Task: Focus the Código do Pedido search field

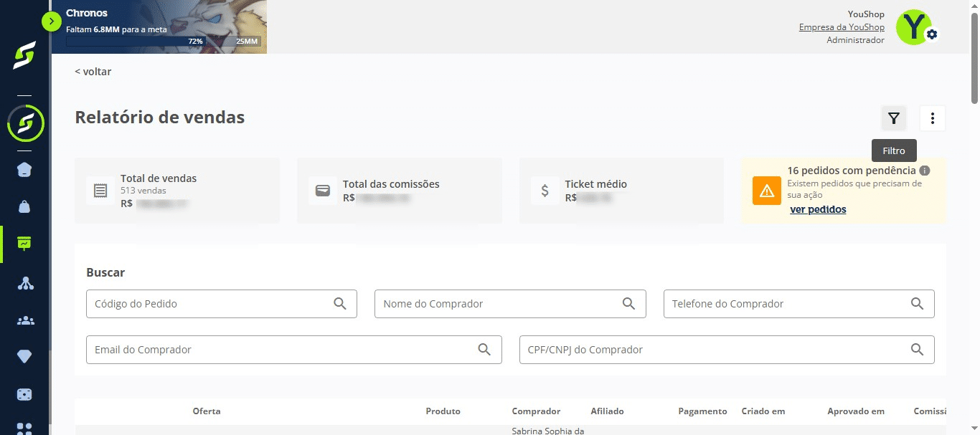Action: tap(222, 304)
